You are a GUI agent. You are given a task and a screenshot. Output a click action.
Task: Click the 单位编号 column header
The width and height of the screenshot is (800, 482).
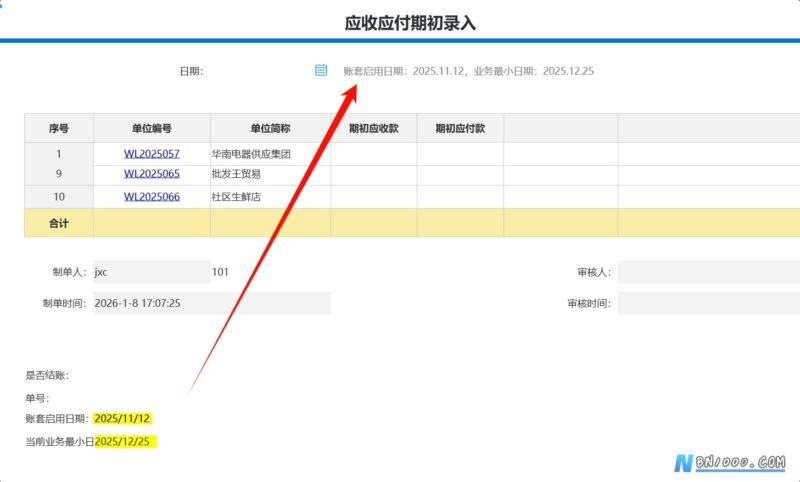(152, 129)
